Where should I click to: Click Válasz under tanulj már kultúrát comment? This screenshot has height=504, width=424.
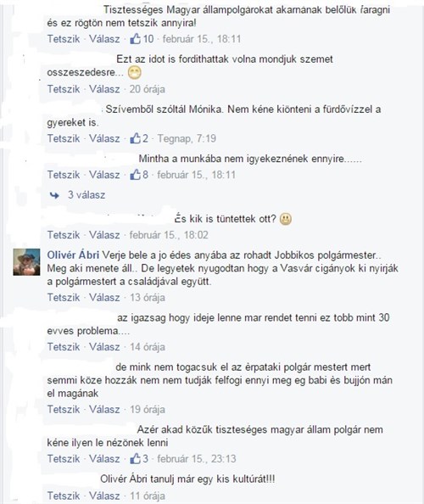[104, 496]
